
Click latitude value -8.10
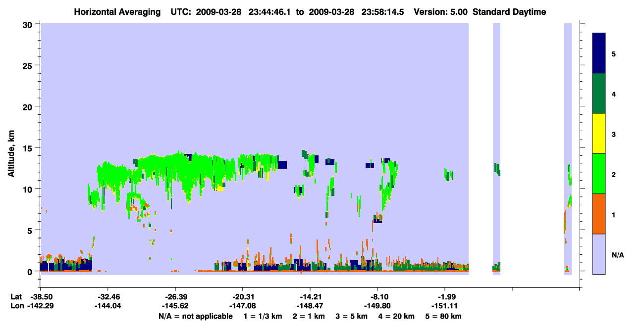point(377,297)
